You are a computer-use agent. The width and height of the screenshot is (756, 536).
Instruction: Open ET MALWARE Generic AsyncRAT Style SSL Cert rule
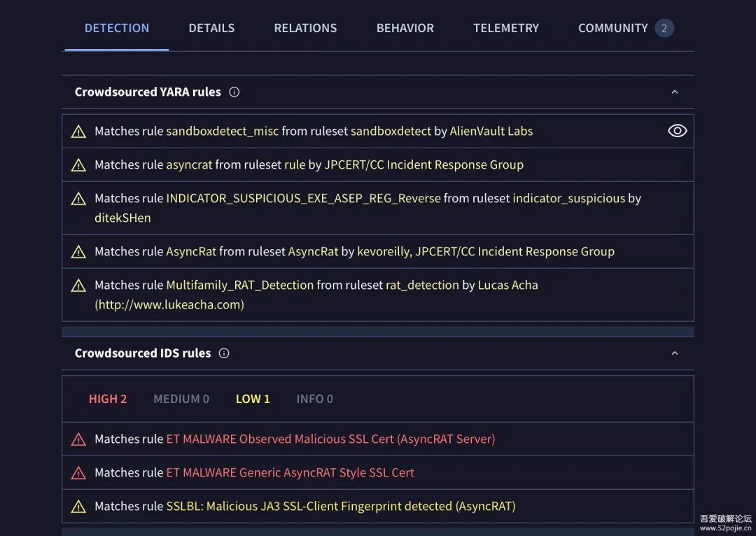pyautogui.click(x=290, y=472)
